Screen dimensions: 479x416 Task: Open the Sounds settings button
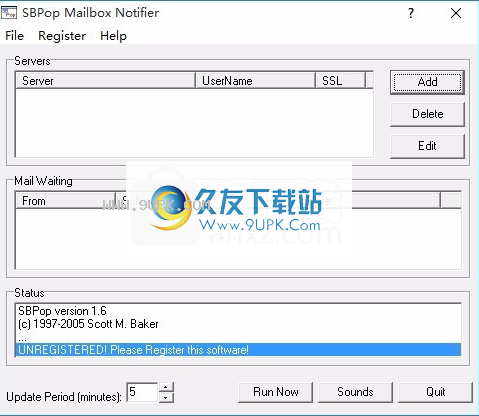pos(355,392)
